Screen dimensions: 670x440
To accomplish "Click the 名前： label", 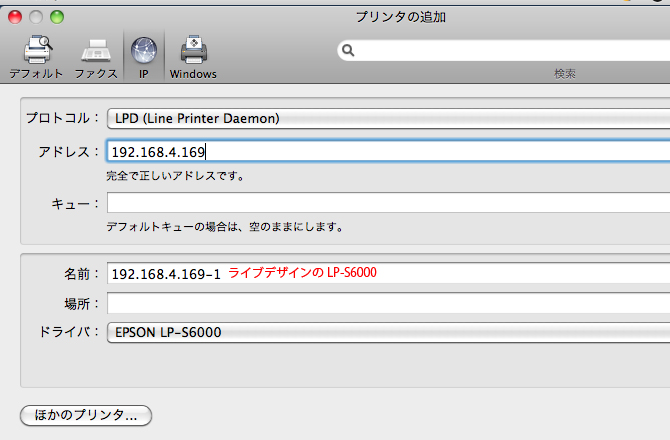I will [82, 274].
